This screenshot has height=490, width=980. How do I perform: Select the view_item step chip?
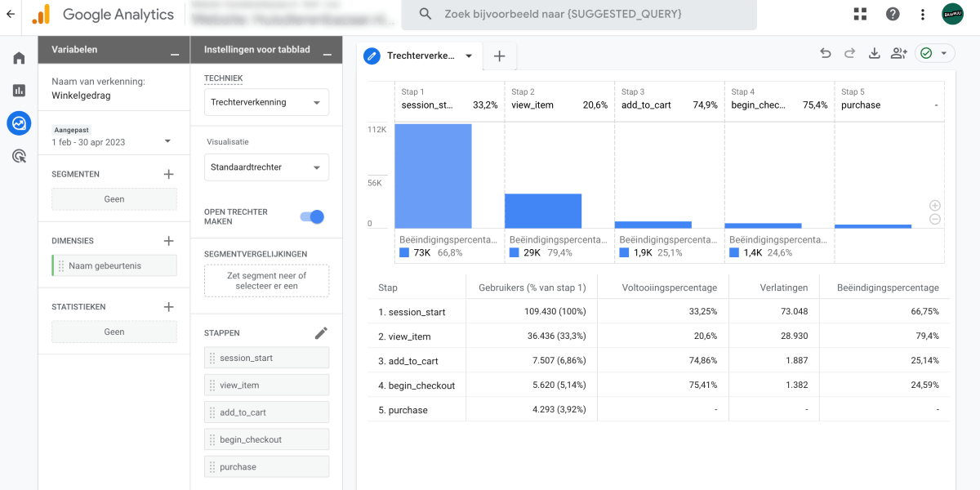[266, 385]
